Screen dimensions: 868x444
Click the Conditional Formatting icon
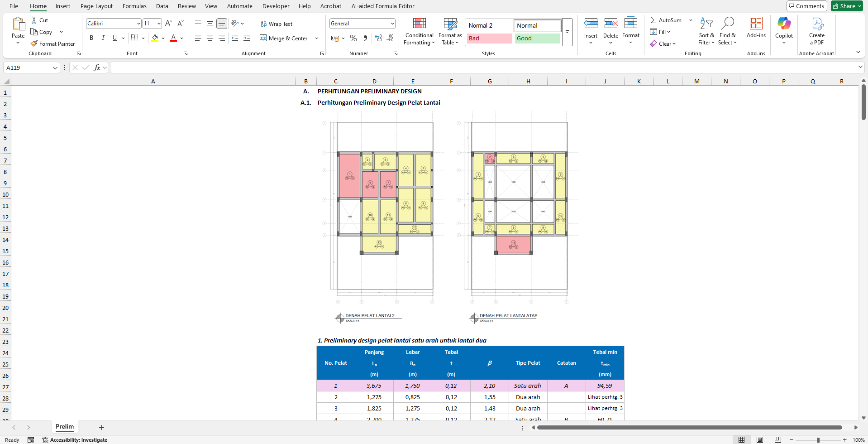(x=419, y=24)
